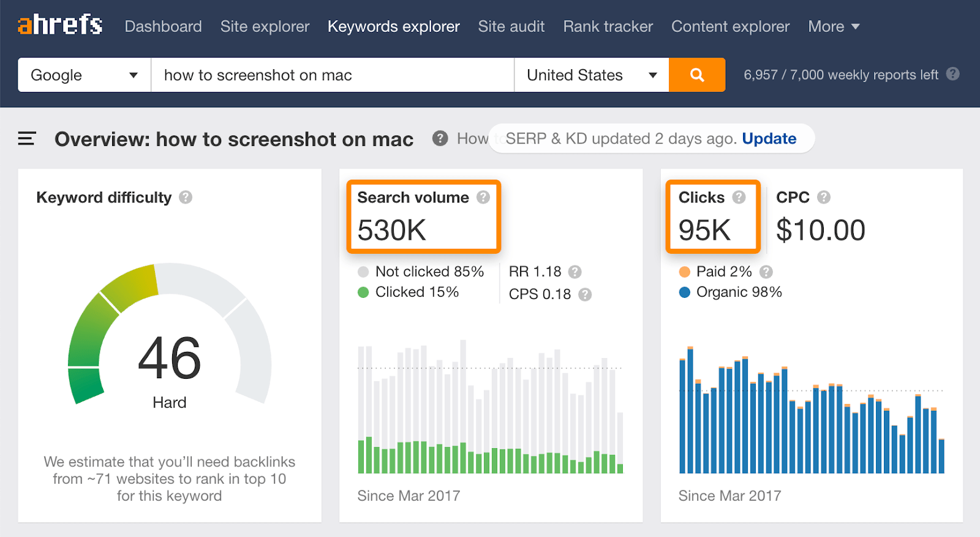The image size is (980, 537).
Task: Click help icon next to Keyword difficulty
Action: point(186,197)
